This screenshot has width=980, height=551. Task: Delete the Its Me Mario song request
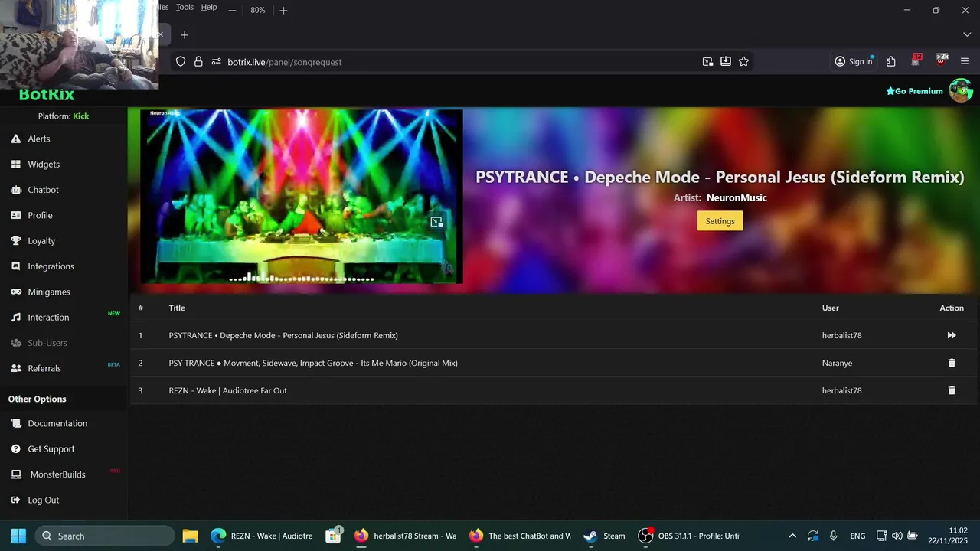[x=952, y=363]
